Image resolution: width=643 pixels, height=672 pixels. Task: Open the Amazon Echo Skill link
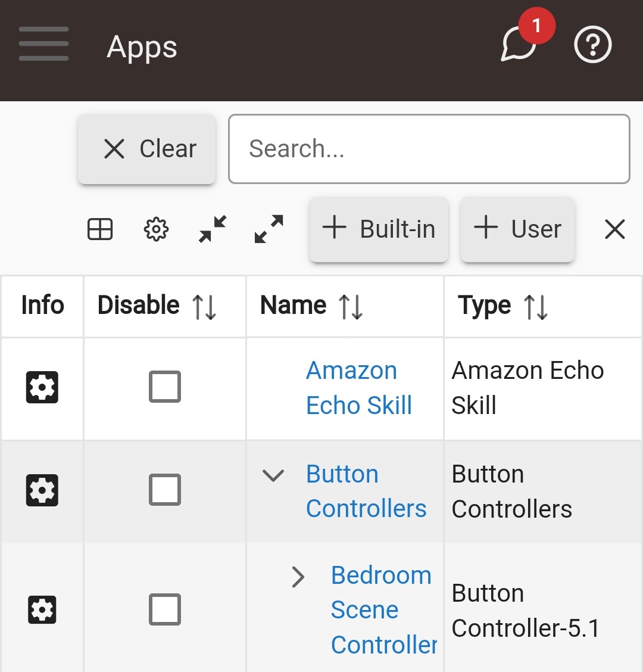tap(359, 388)
